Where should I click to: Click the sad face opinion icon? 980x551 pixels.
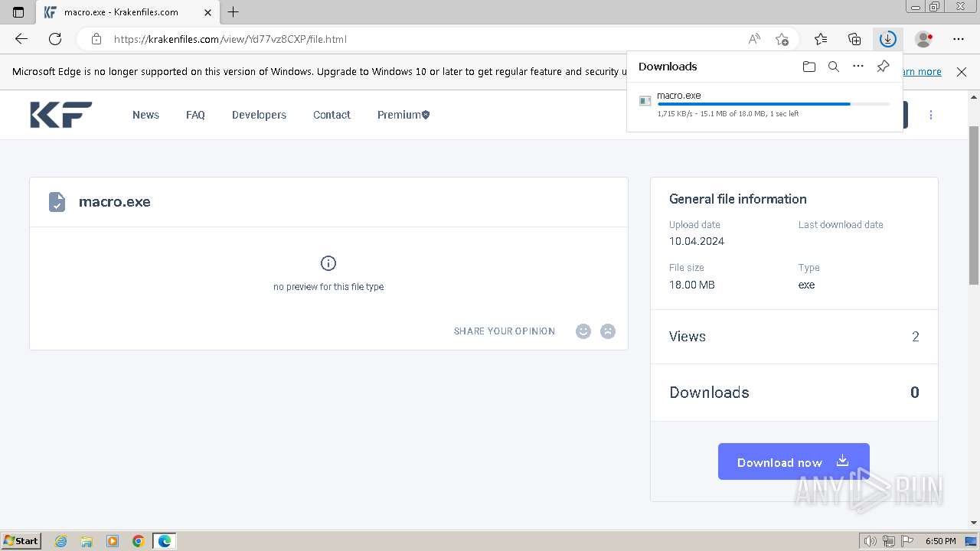608,331
